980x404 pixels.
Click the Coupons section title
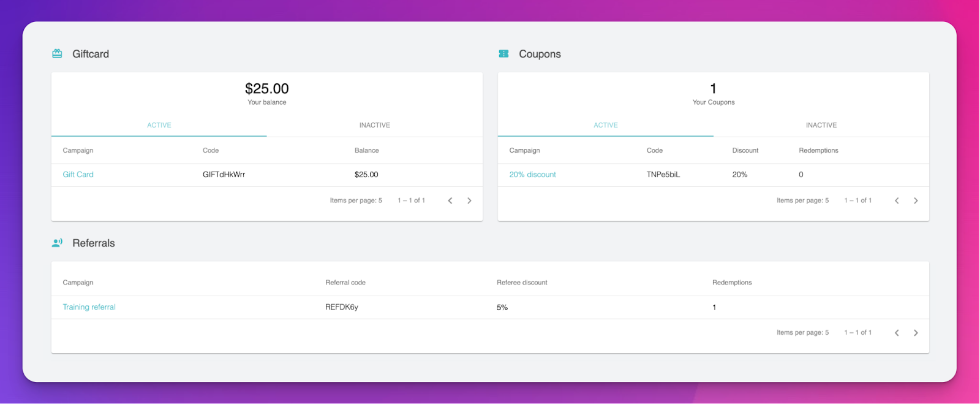pos(540,54)
